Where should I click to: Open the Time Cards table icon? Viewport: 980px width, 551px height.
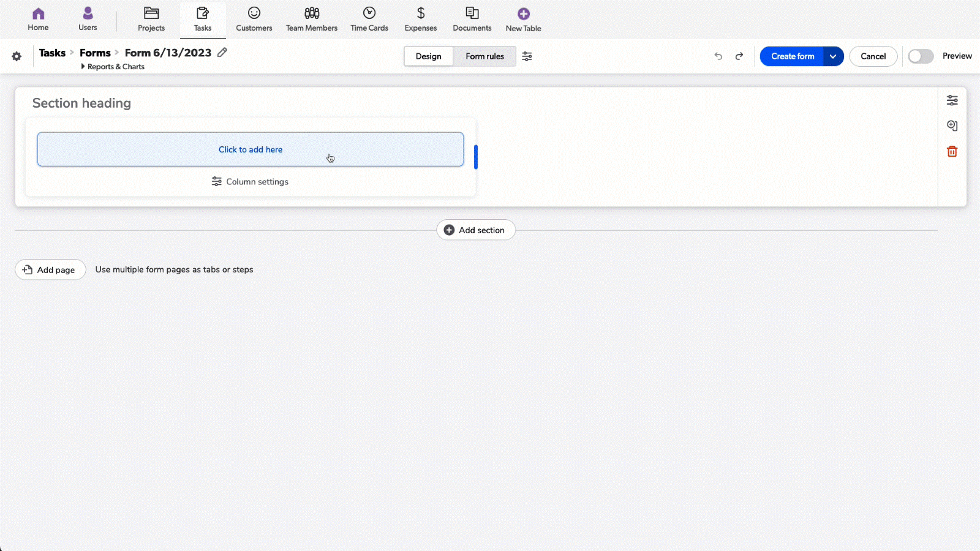click(x=369, y=13)
